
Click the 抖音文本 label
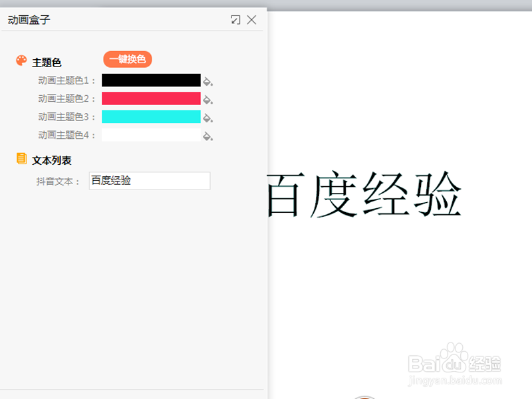click(x=58, y=182)
